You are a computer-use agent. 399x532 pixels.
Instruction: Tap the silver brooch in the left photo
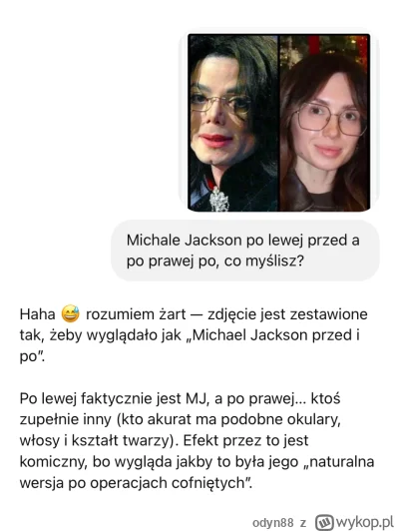(218, 200)
